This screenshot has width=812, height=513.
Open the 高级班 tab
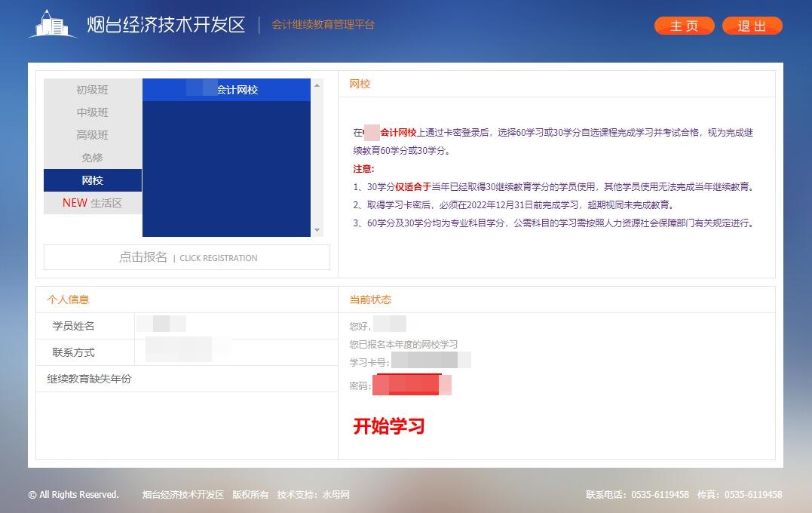click(92, 135)
